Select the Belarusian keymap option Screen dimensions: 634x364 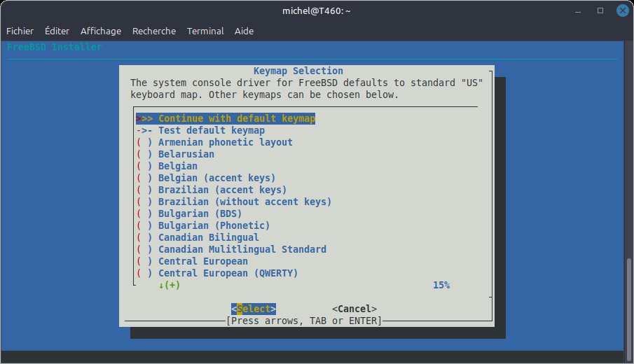(186, 154)
